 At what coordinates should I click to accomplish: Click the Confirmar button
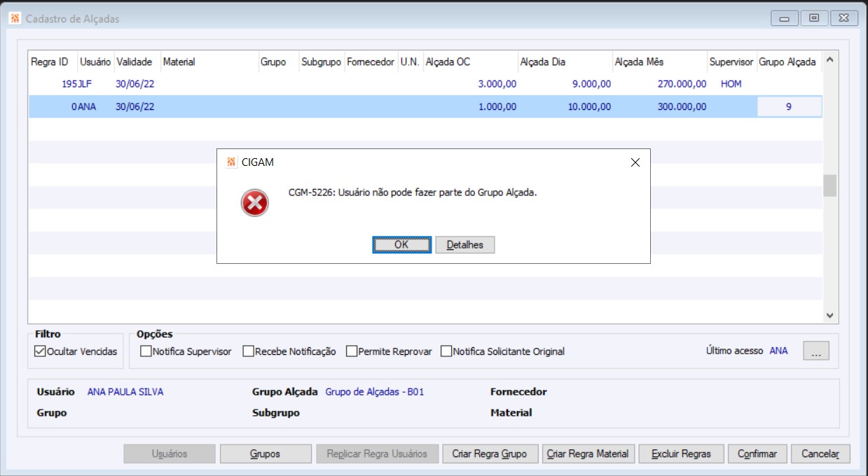coord(757,454)
